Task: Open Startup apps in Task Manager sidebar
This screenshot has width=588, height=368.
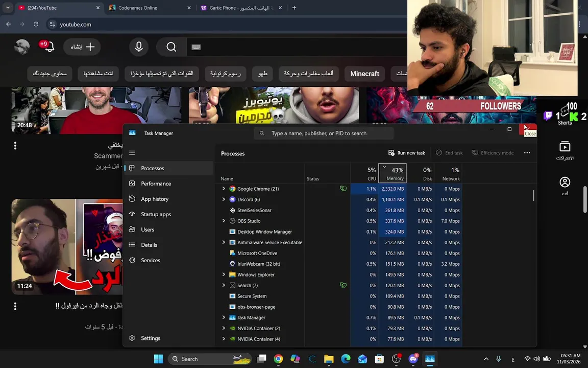Action: (169, 214)
